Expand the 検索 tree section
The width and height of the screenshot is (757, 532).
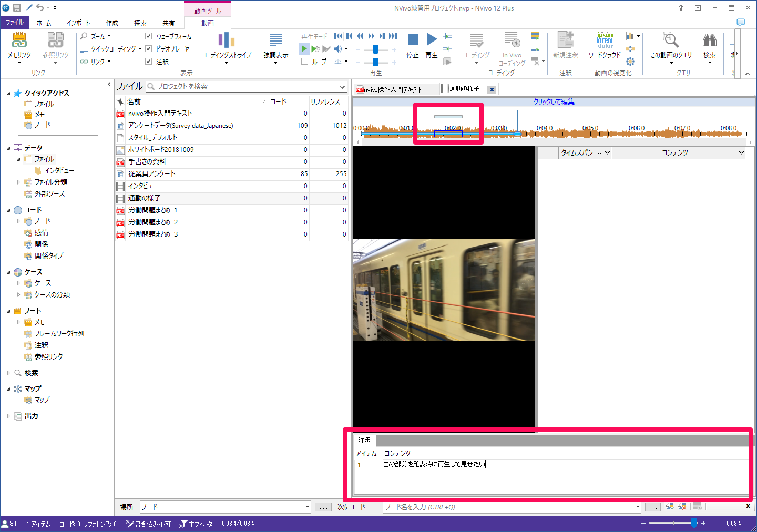pos(9,373)
